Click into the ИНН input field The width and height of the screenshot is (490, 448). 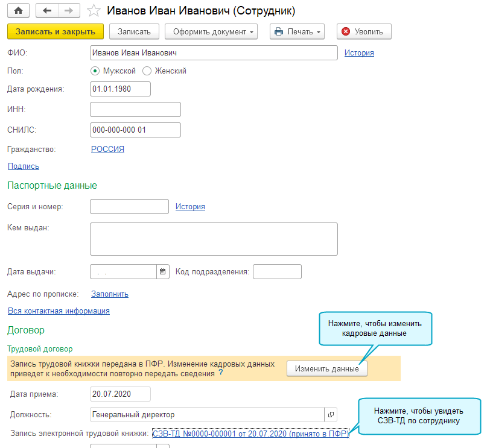pos(135,110)
